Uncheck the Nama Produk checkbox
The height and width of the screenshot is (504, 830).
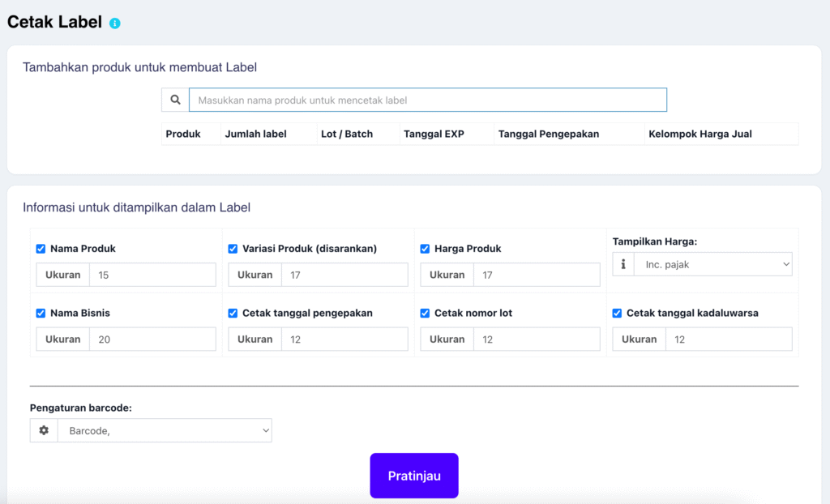41,249
